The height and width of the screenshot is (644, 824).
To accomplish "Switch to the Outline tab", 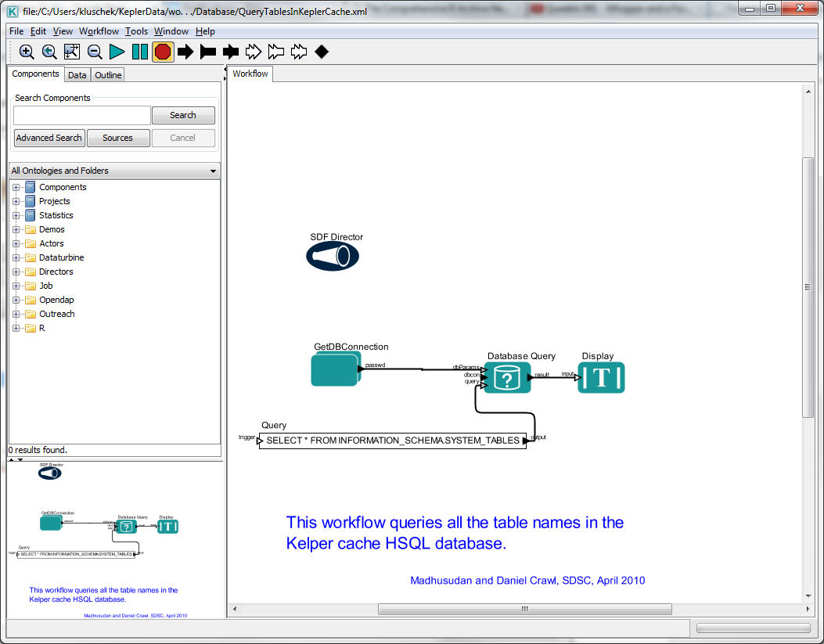I will point(108,75).
